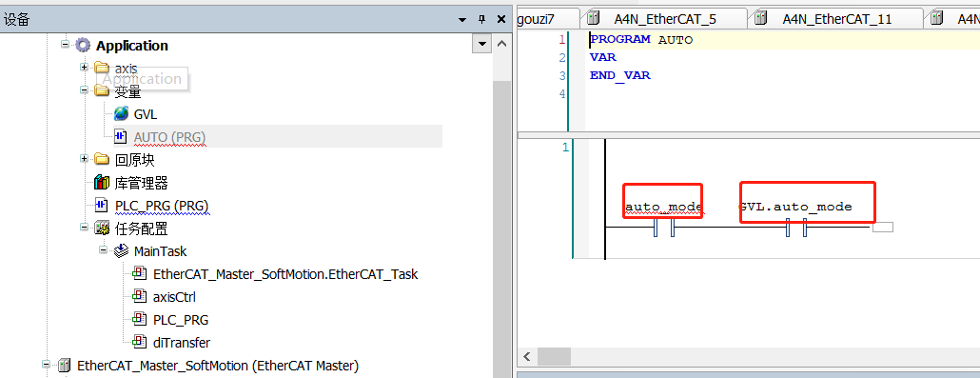Viewport: 980px width, 378px height.
Task: Click the auto_mode contact in the ladder
Action: click(664, 228)
